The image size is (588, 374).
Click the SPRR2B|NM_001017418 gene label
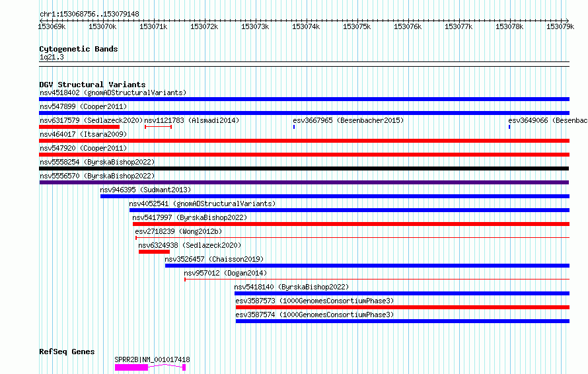coord(152,359)
